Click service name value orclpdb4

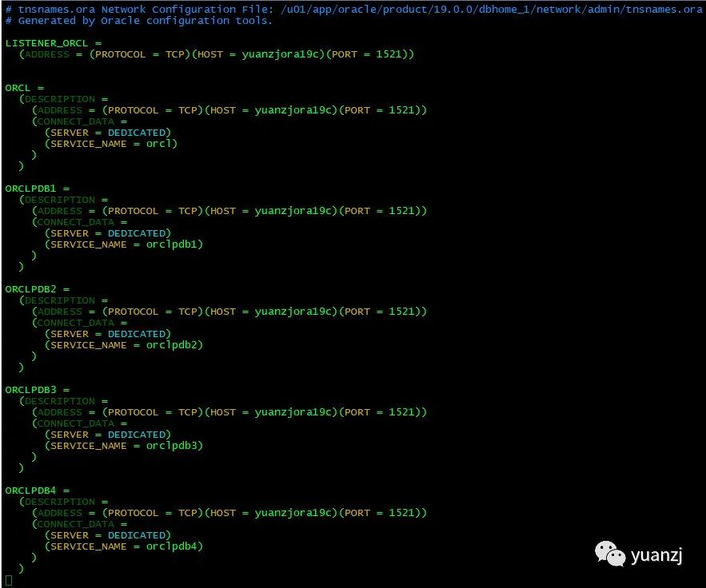click(x=172, y=546)
